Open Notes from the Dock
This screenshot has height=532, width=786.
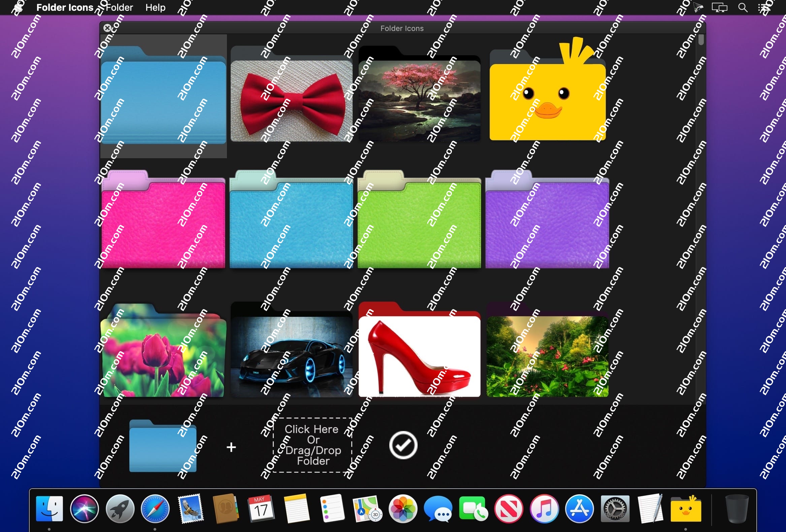click(296, 509)
